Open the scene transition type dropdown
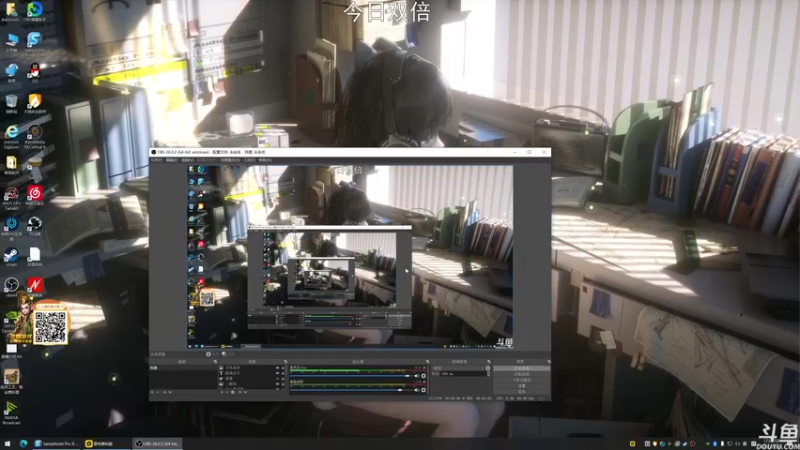This screenshot has width=800, height=450. (458, 368)
